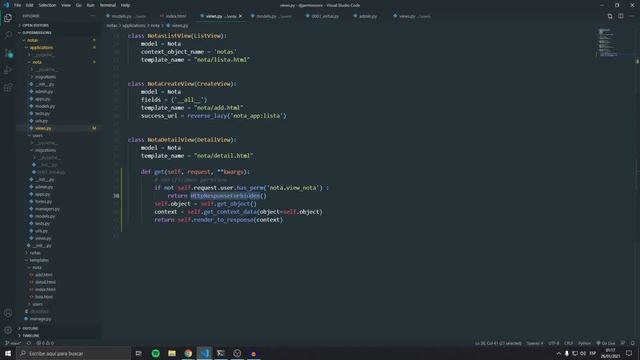Click the code minimap preview
Screen dimensions: 640x360
607,42
